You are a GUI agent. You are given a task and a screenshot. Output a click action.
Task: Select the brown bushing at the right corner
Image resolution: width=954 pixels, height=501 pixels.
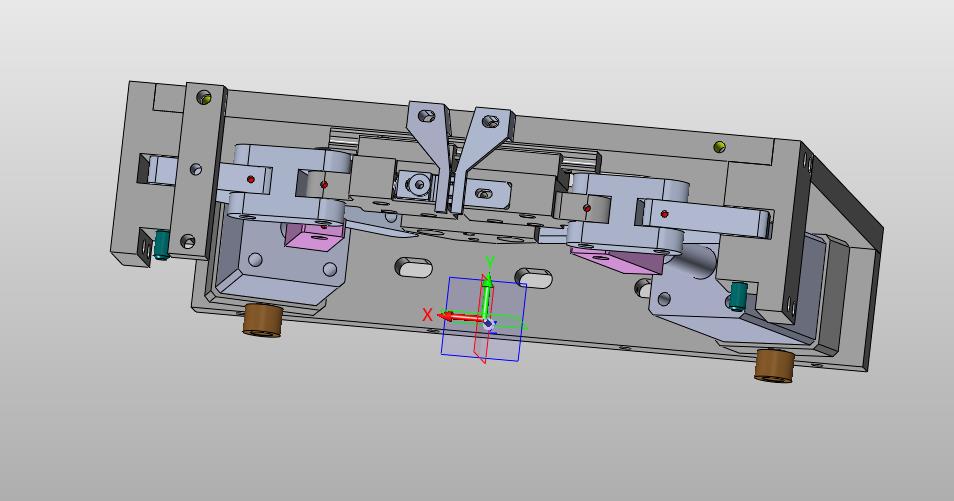tap(775, 366)
